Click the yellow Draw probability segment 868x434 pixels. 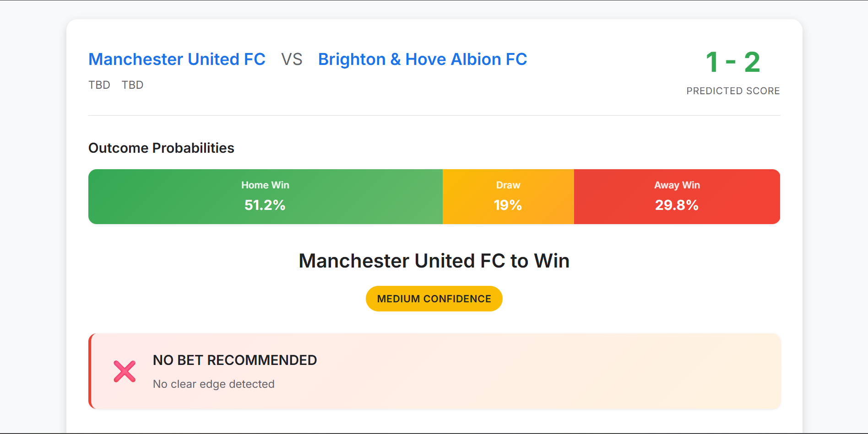[x=508, y=196]
